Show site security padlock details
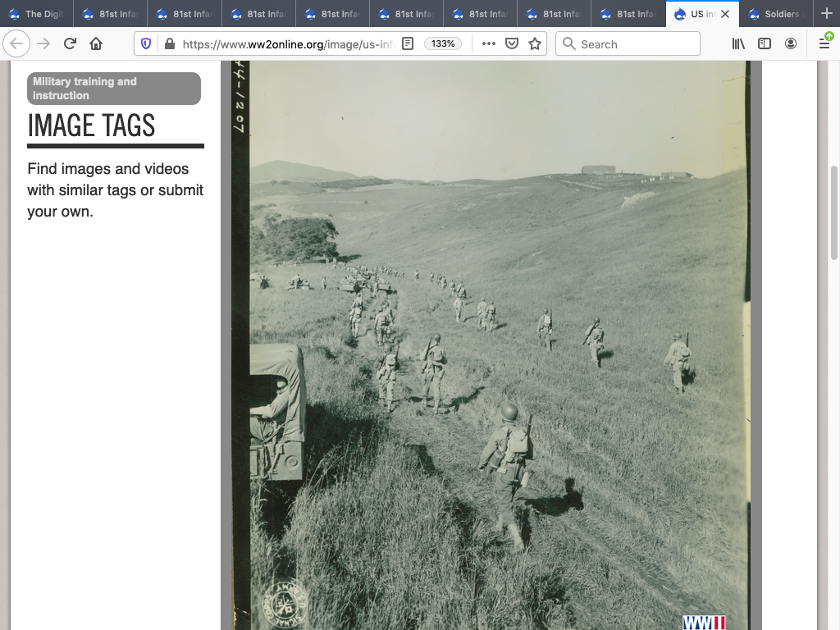Image resolution: width=840 pixels, height=630 pixels. pyautogui.click(x=169, y=44)
